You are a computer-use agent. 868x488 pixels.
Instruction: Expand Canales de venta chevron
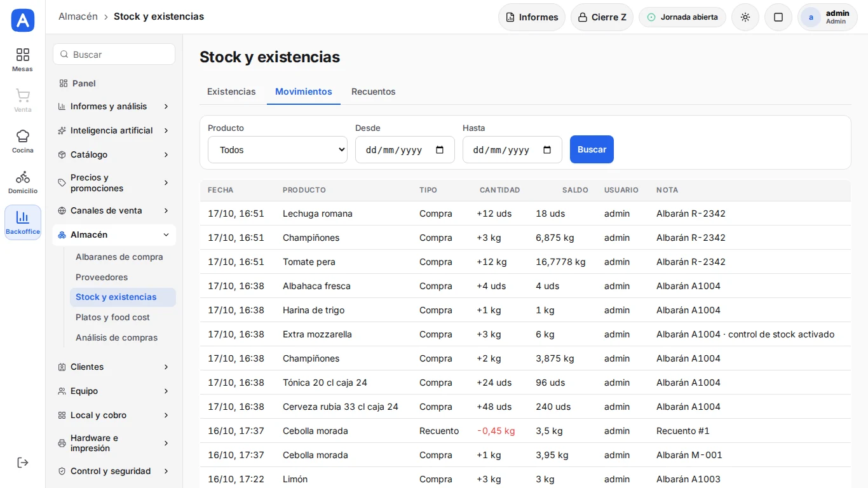coord(166,210)
